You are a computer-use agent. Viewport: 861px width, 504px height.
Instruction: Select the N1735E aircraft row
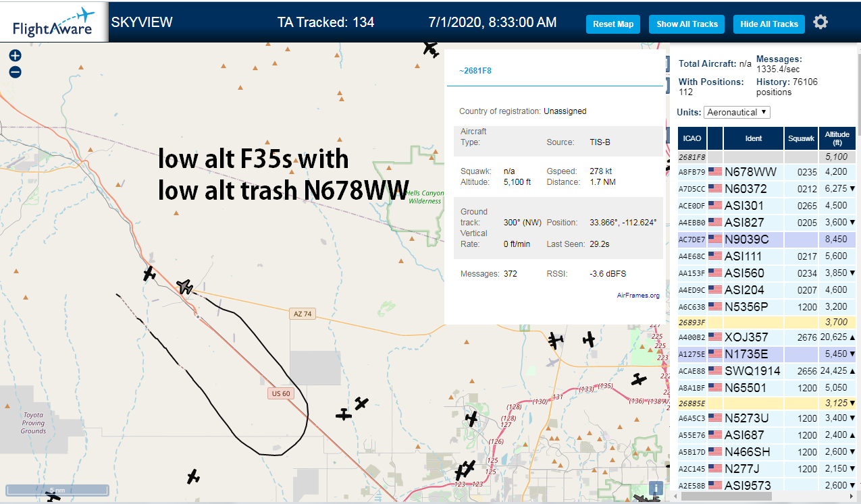click(x=768, y=354)
